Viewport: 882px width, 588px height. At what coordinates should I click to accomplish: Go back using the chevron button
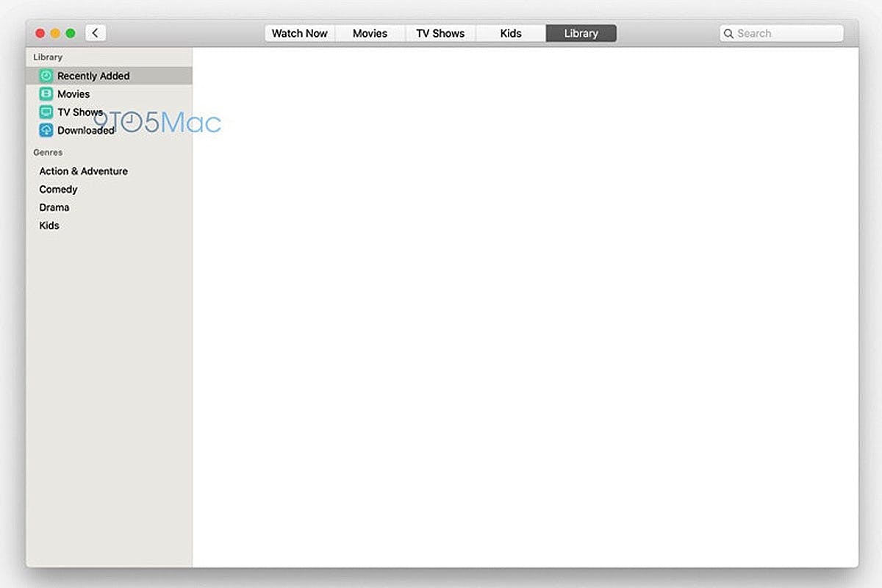point(96,33)
